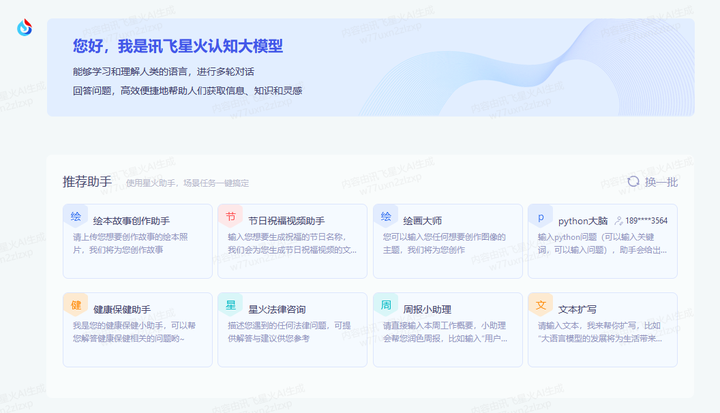Click the p icon on python大脑 card
Image resolution: width=720 pixels, height=413 pixels.
tap(541, 216)
